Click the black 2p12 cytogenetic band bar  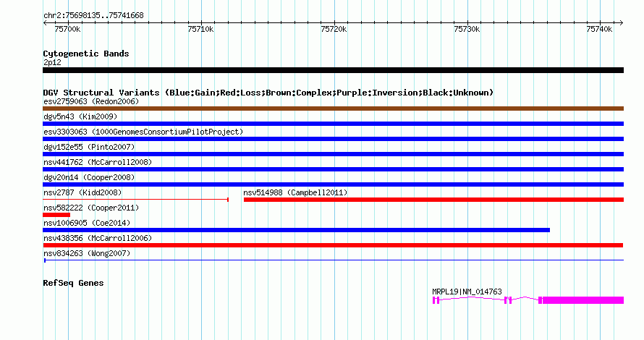tap(333, 71)
